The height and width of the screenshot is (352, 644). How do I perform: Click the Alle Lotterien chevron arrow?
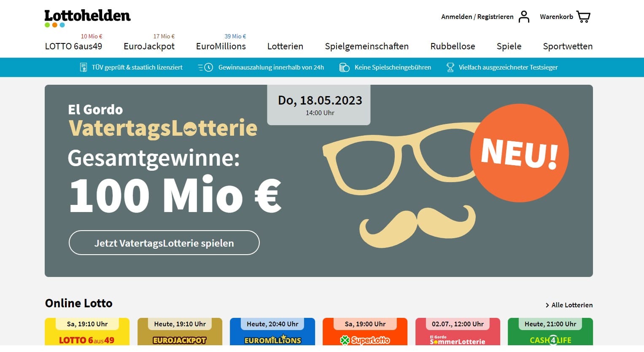pyautogui.click(x=547, y=305)
